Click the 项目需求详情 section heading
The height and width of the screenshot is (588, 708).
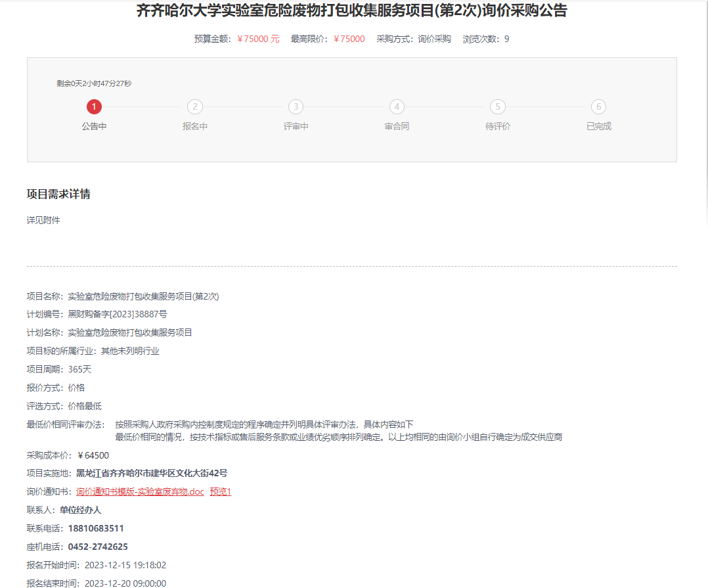click(58, 194)
